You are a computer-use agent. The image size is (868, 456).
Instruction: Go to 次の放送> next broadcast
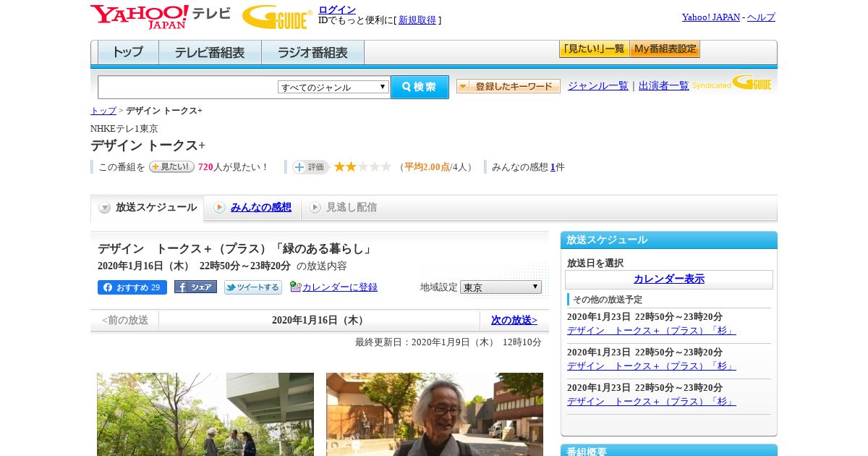click(x=514, y=320)
